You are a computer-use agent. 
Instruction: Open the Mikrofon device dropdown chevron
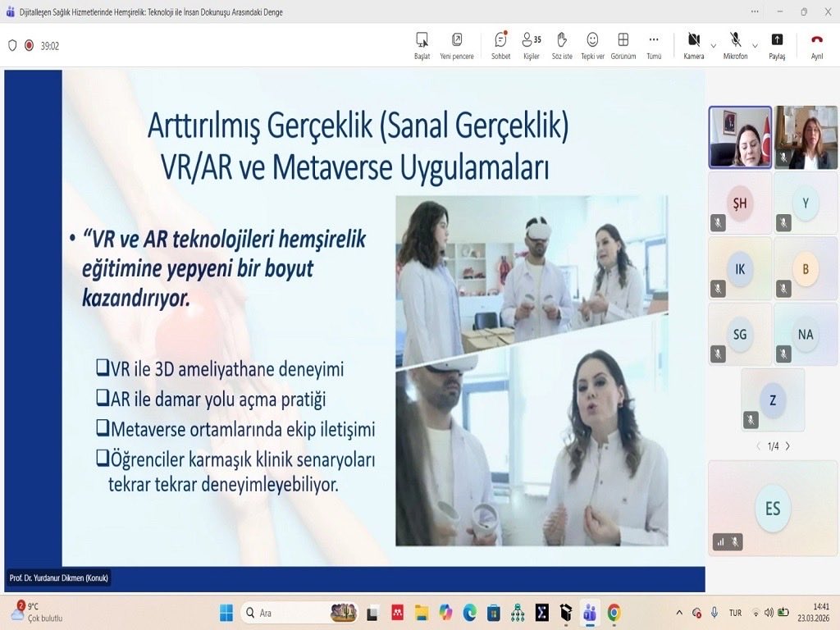[755, 47]
